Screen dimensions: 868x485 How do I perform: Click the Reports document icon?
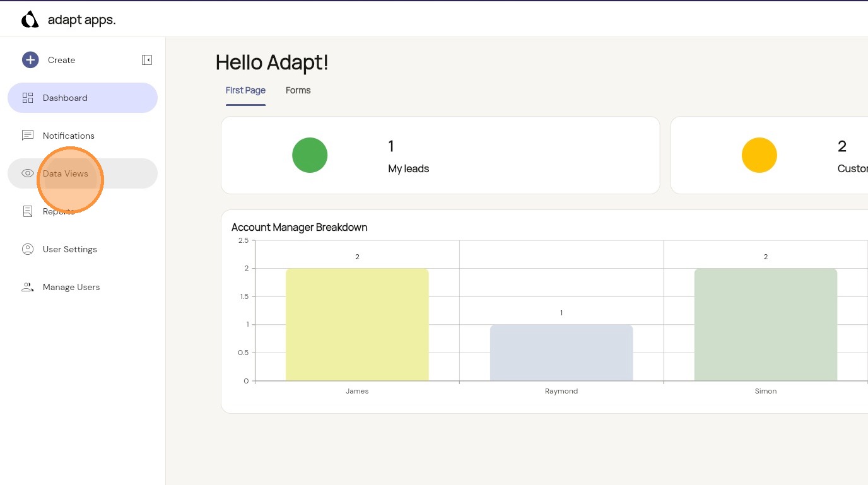[28, 211]
